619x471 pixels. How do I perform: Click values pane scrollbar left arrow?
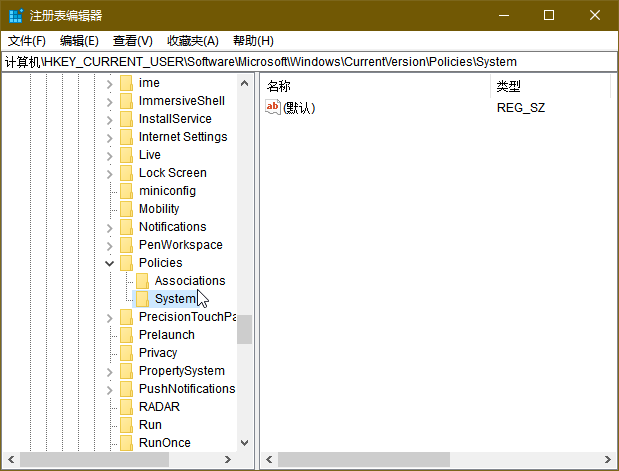[x=269, y=460]
